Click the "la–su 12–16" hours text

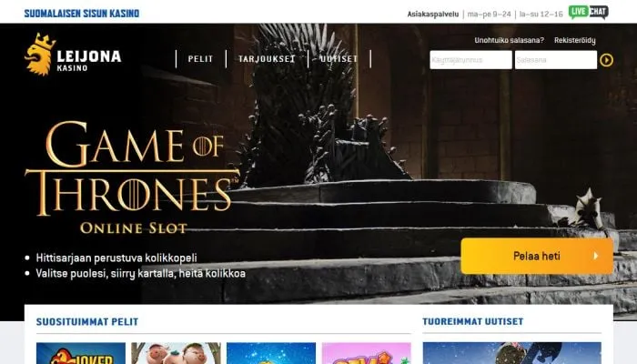coord(541,14)
